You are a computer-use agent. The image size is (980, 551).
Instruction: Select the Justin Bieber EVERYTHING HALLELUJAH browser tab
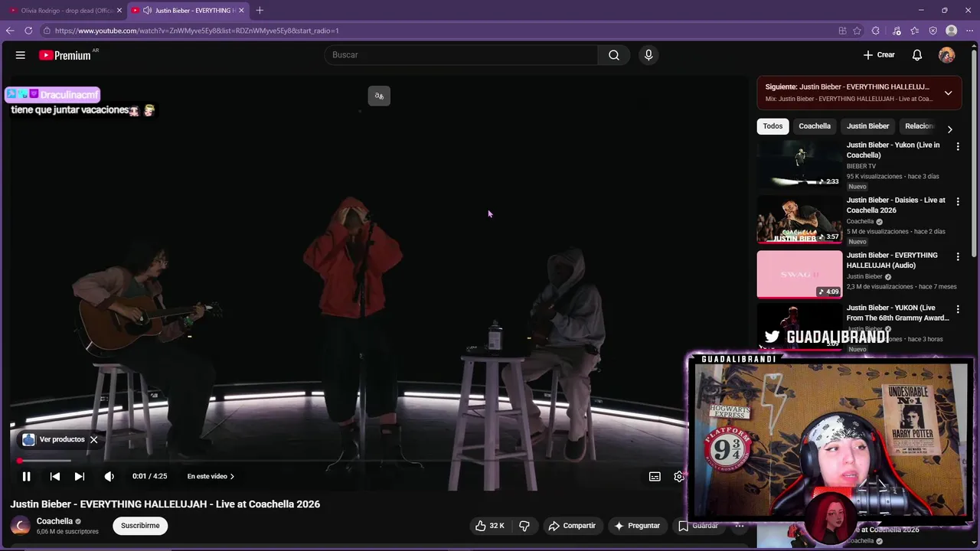[x=188, y=10]
